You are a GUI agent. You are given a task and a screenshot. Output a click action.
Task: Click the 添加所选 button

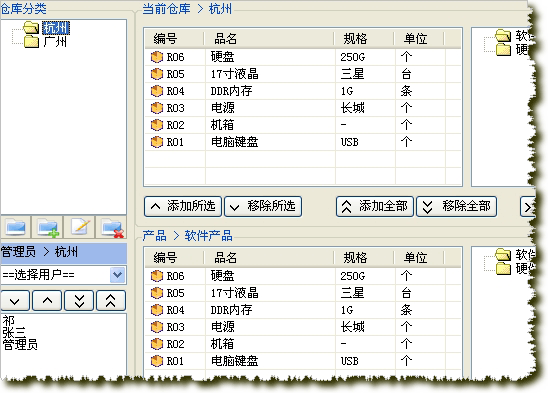183,206
